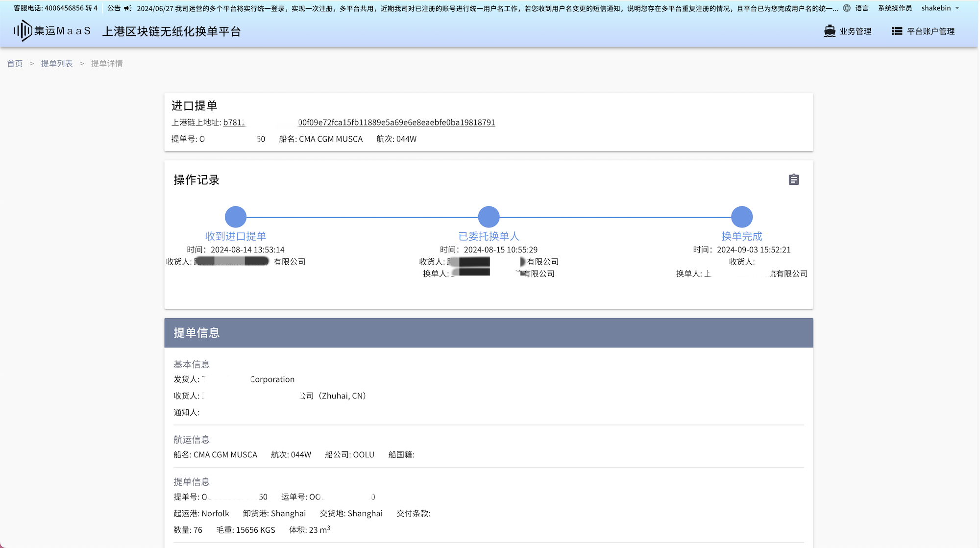Click the 换单完成 timeline circle
Viewport: 980px width, 548px height.
(x=742, y=217)
